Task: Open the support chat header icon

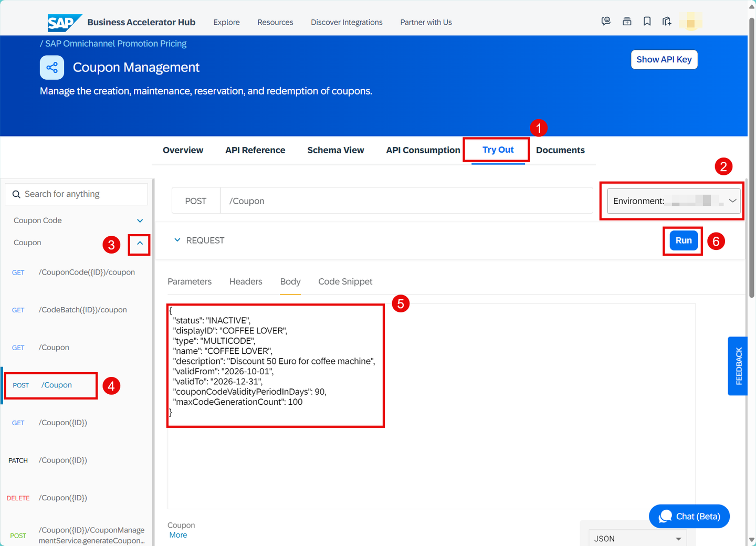Action: pyautogui.click(x=606, y=22)
